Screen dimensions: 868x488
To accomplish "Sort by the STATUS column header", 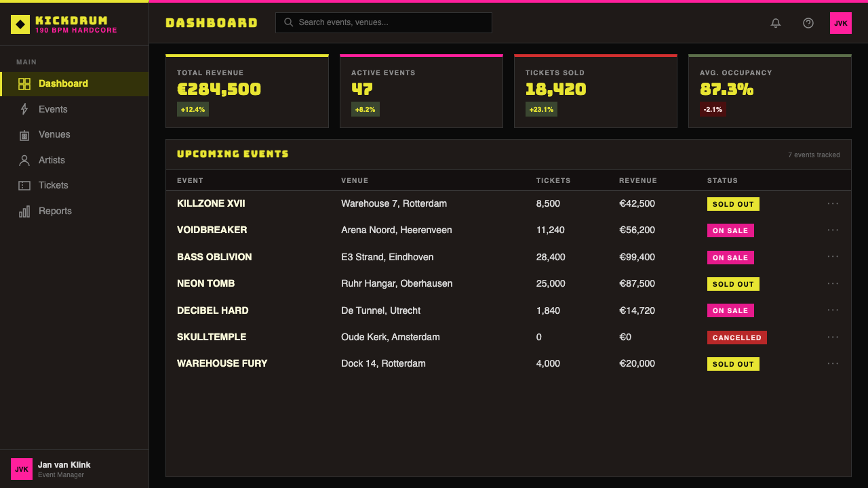I will (722, 181).
